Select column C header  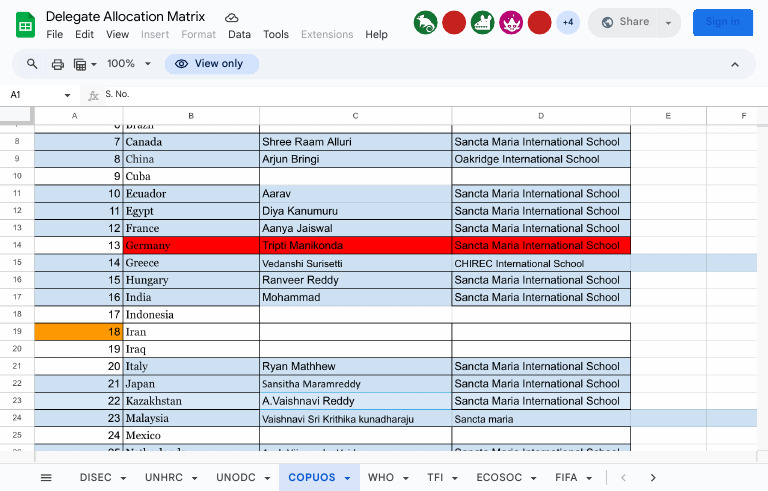(x=355, y=116)
